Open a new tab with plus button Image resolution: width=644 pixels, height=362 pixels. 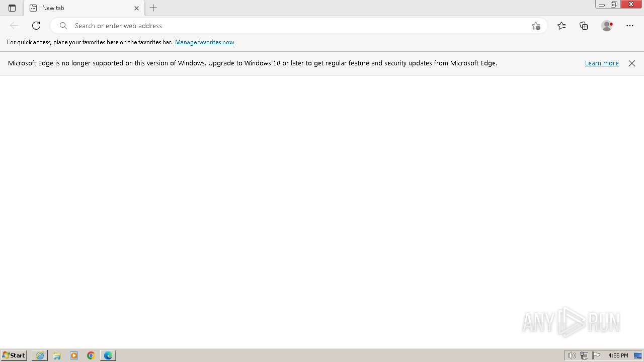(x=153, y=8)
